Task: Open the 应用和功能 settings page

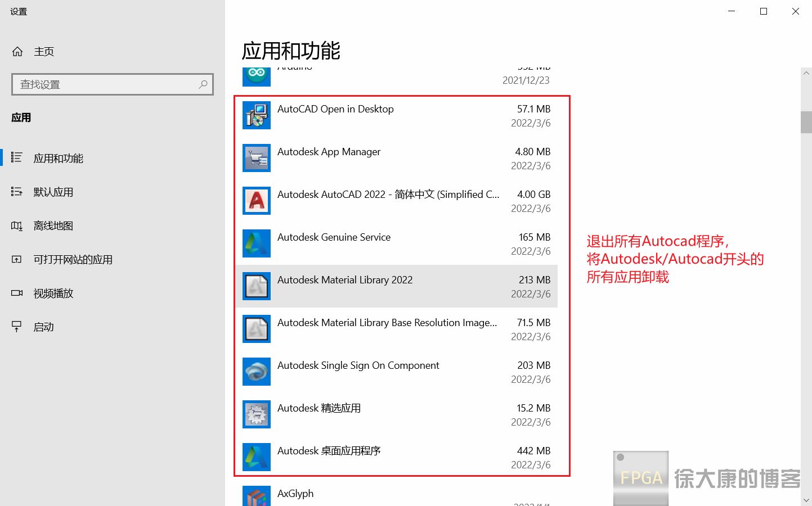Action: click(x=113, y=158)
